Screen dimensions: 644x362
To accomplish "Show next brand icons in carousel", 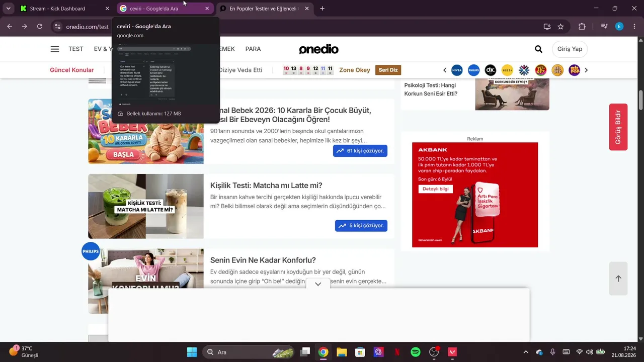I will [x=586, y=70].
